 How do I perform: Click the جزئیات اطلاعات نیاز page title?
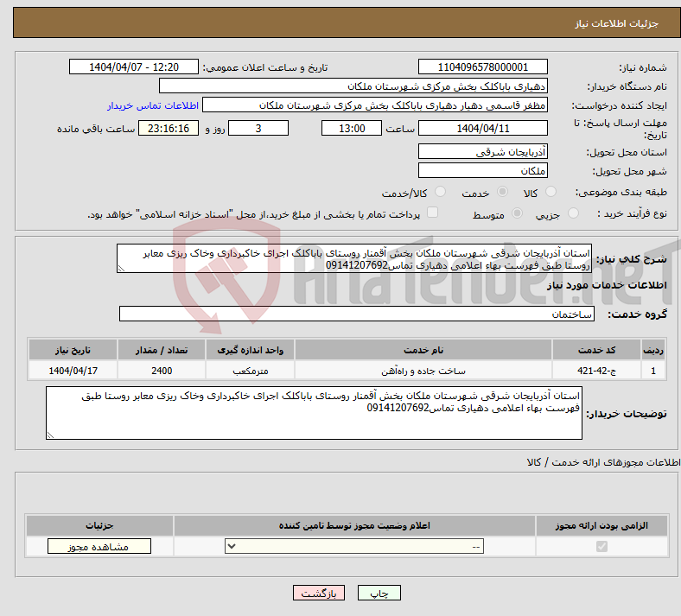click(x=617, y=23)
